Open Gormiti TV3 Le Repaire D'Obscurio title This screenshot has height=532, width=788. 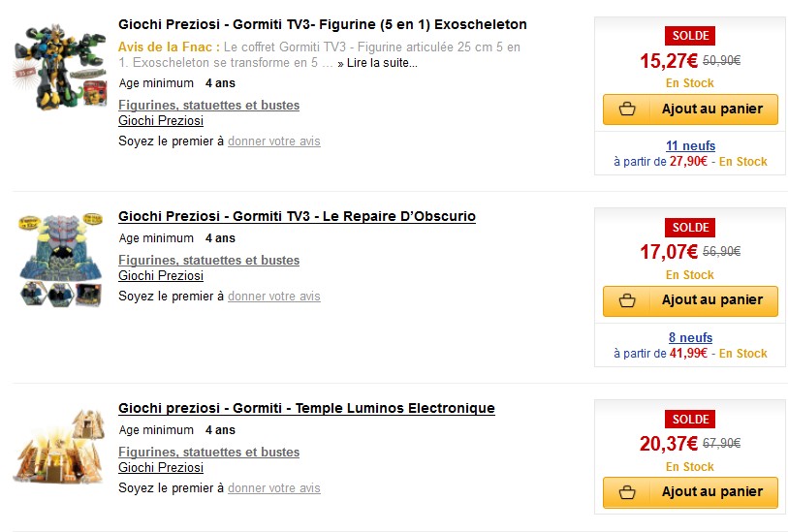[x=297, y=216]
